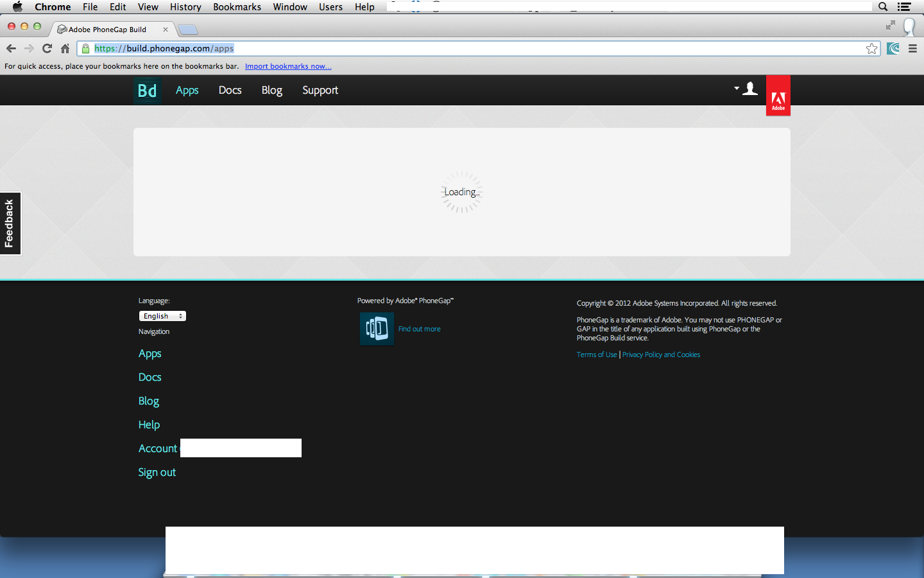Click the browser back arrow
The width and height of the screenshot is (924, 578).
click(11, 49)
